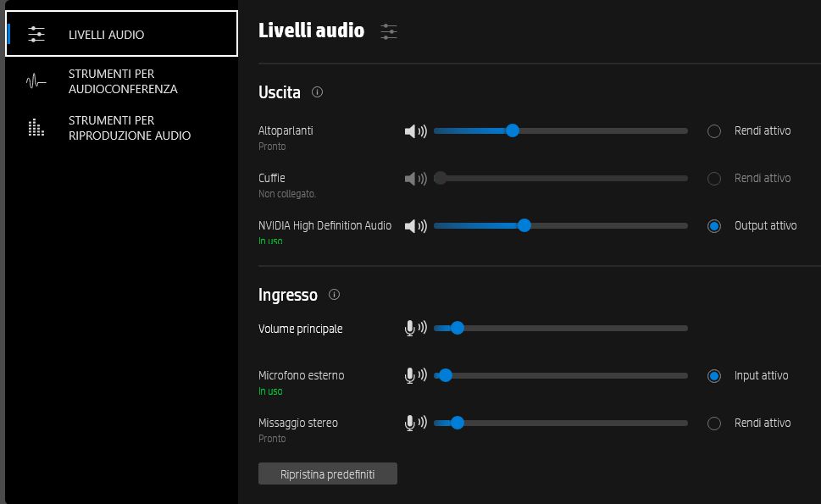Click the Volume principale input slider handle

point(457,328)
